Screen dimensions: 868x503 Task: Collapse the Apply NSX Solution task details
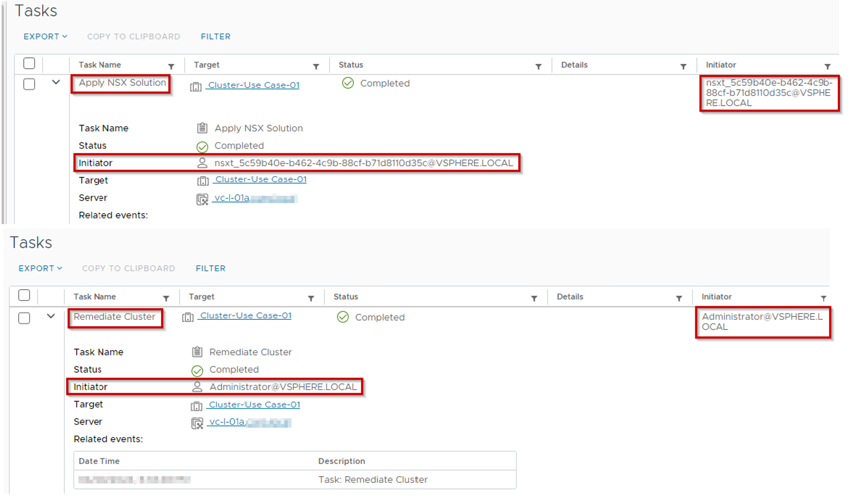(x=56, y=82)
